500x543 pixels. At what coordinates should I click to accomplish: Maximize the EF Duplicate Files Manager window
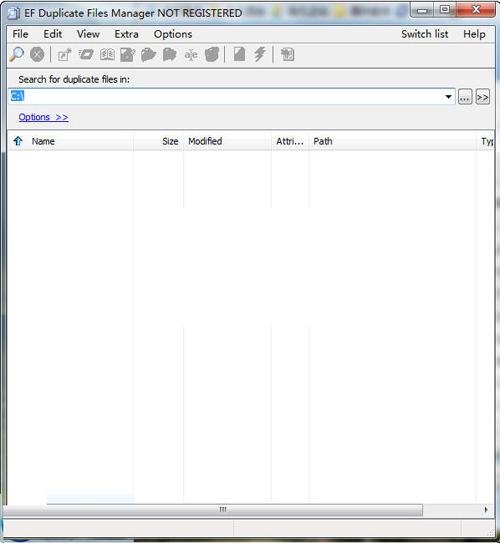(x=445, y=10)
